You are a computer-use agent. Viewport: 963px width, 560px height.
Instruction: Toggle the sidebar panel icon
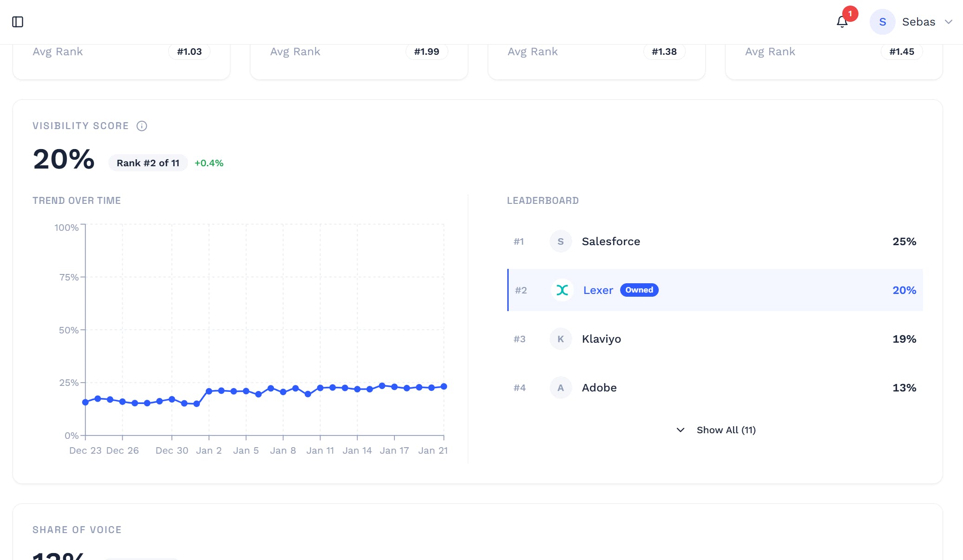click(x=18, y=22)
